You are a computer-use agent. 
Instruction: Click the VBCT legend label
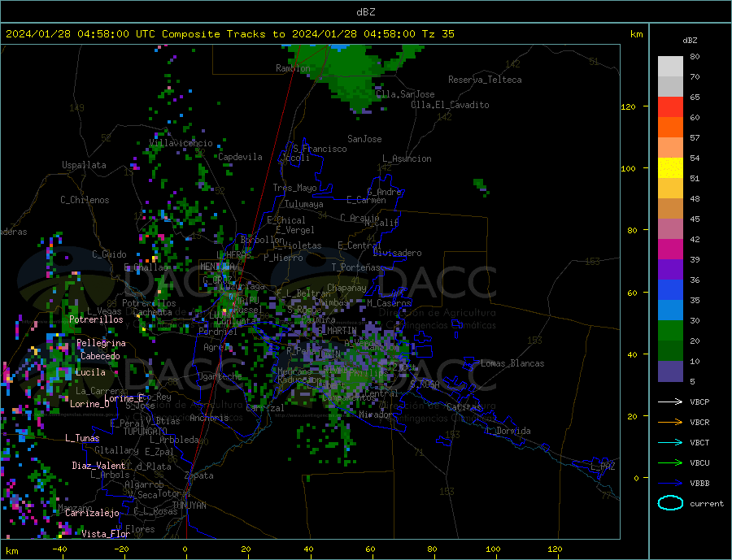pos(699,442)
